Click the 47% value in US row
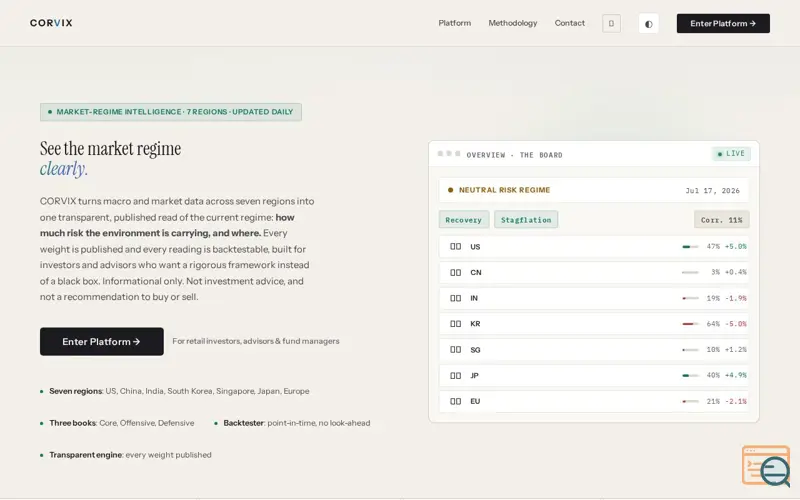Viewport: 800px width, 500px height. [713, 246]
